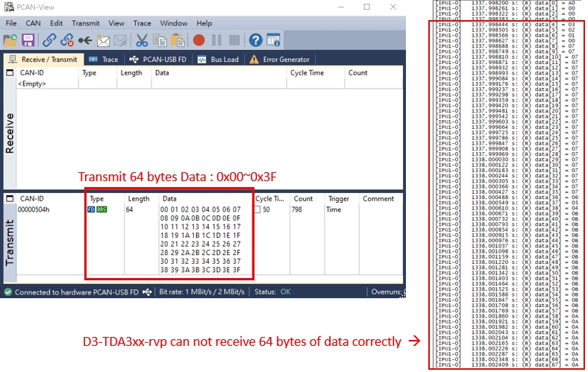Switch to the PCAN-USB FD tab
This screenshot has width=588, height=372.
pos(157,59)
